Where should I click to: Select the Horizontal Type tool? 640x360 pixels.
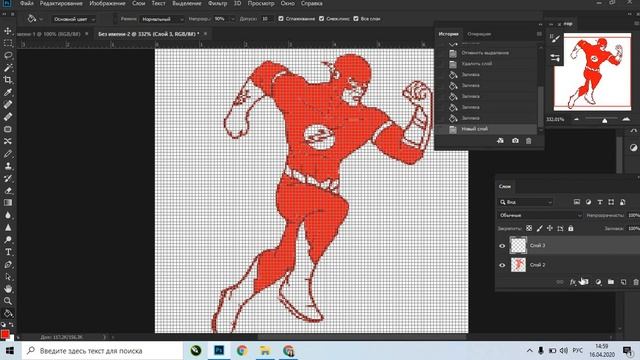8,252
